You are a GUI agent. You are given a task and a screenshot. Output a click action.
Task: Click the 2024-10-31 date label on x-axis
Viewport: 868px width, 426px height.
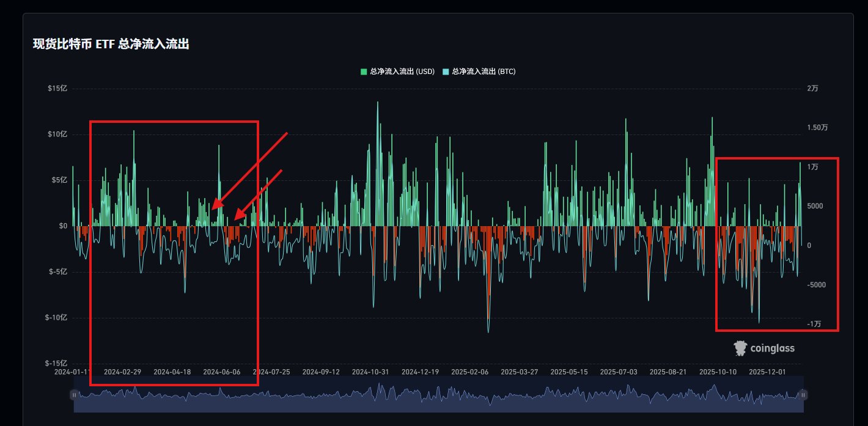point(370,372)
